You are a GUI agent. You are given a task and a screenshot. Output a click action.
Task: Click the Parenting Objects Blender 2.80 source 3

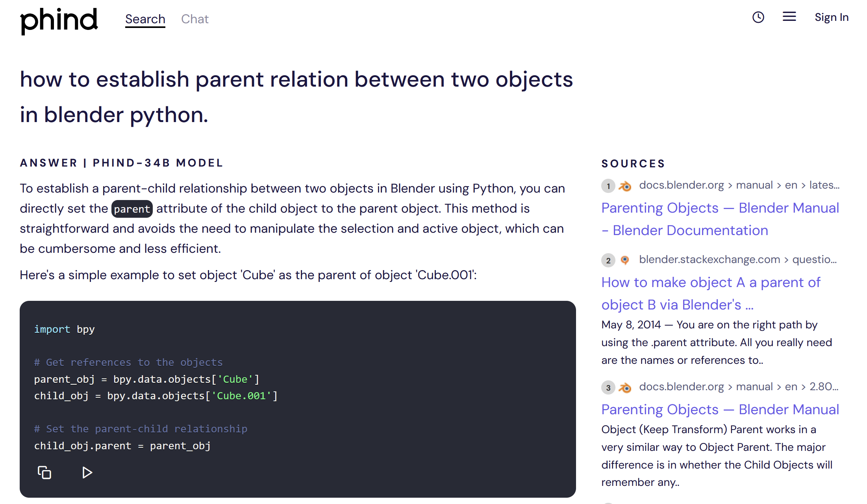point(719,409)
